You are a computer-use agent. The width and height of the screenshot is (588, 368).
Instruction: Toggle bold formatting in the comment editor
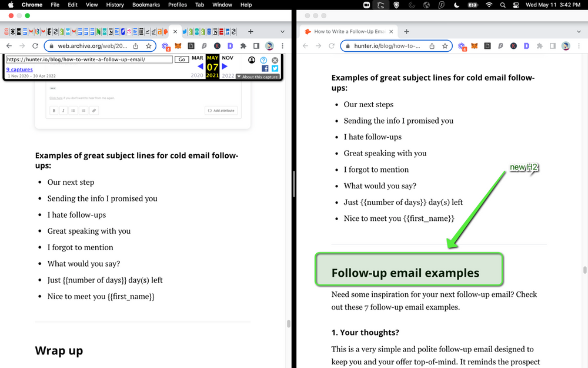[x=54, y=110]
